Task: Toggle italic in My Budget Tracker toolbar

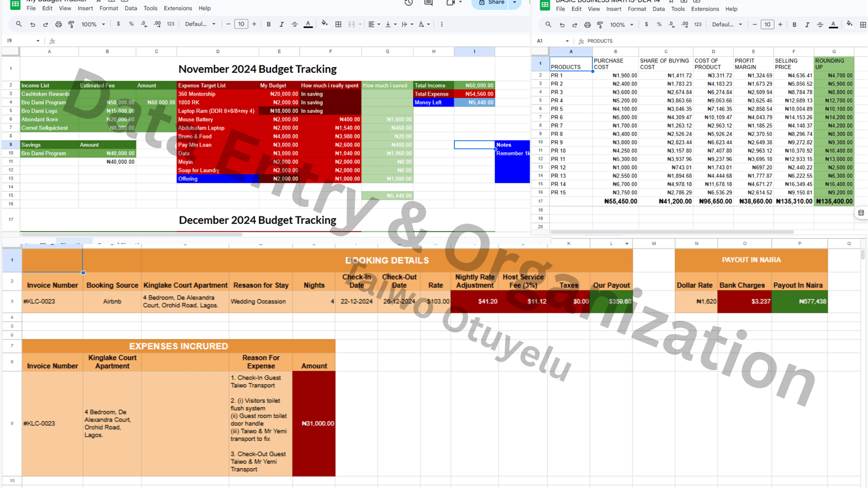Action: click(282, 24)
